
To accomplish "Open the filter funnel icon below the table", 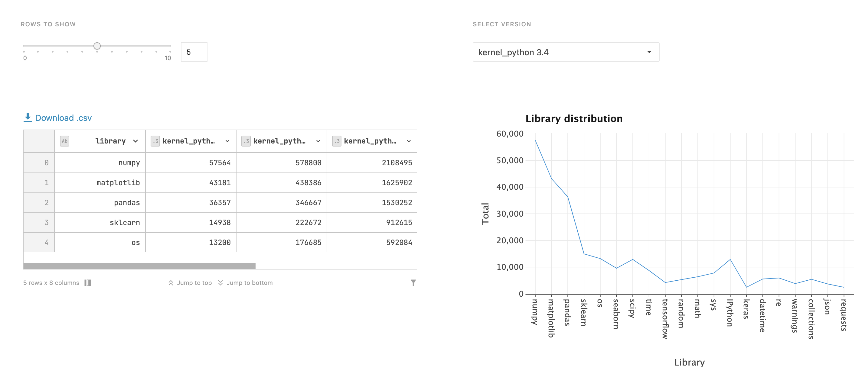I will point(413,282).
